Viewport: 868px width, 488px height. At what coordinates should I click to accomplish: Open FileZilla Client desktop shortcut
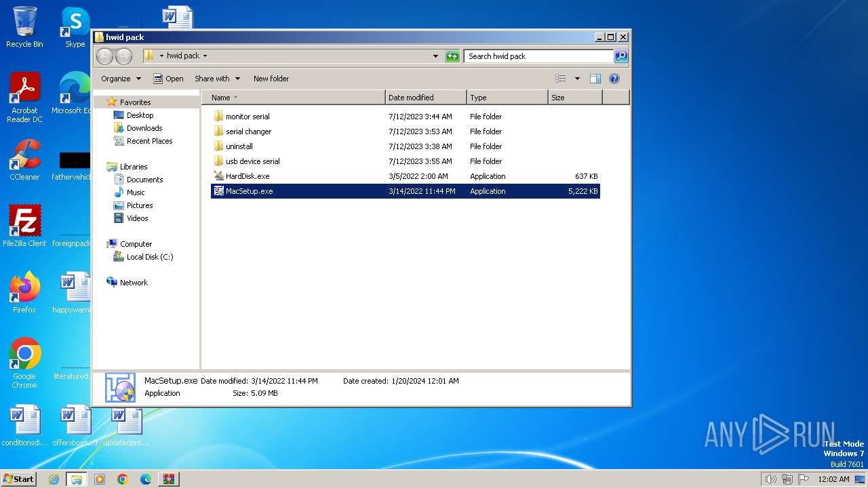tap(24, 226)
